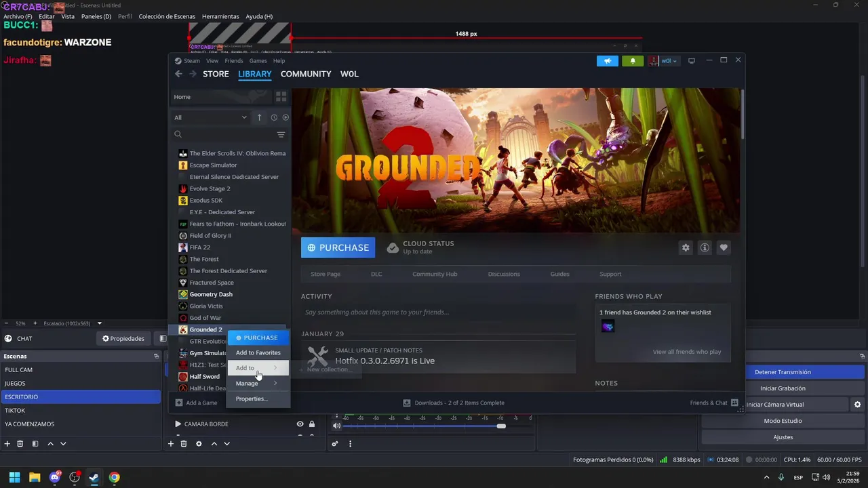This screenshot has height=488, width=868.
Task: Click the Add a Game plus icon
Action: (179, 403)
